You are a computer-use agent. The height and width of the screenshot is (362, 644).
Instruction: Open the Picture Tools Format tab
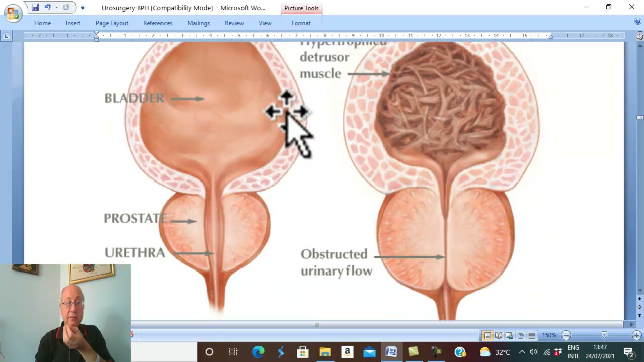[x=301, y=23]
